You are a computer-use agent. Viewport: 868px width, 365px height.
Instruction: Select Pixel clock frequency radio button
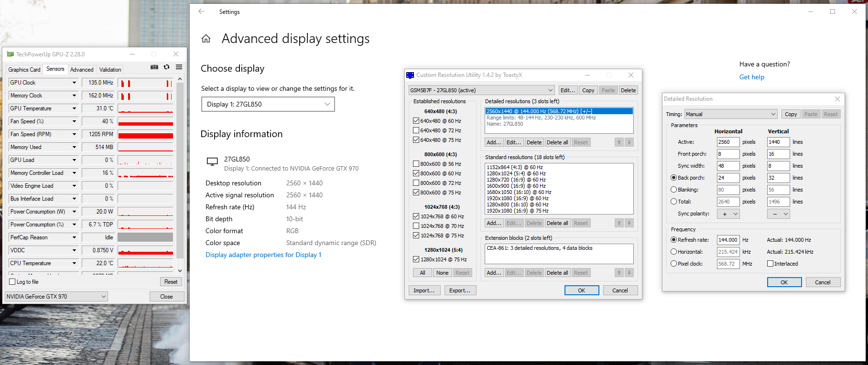click(x=673, y=264)
